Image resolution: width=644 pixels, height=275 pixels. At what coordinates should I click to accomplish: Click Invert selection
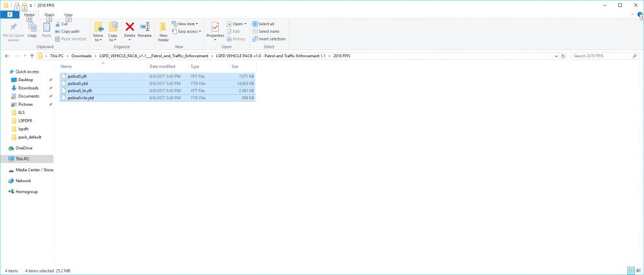pyautogui.click(x=269, y=39)
